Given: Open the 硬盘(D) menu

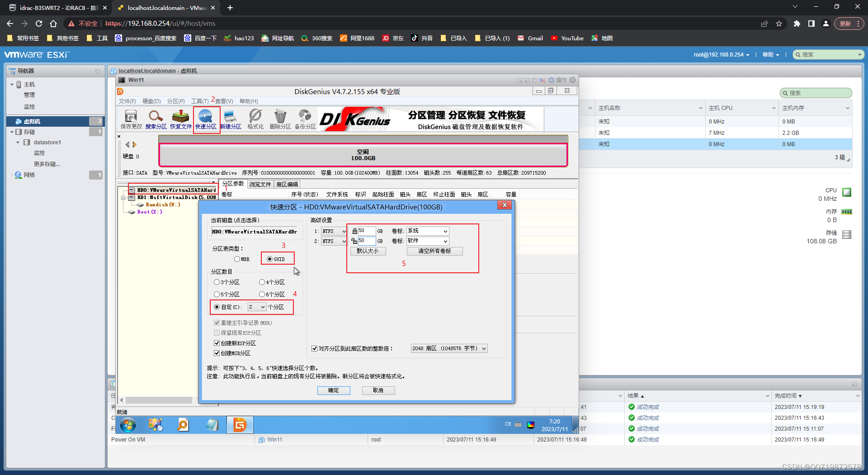Looking at the screenshot, I should click(151, 101).
